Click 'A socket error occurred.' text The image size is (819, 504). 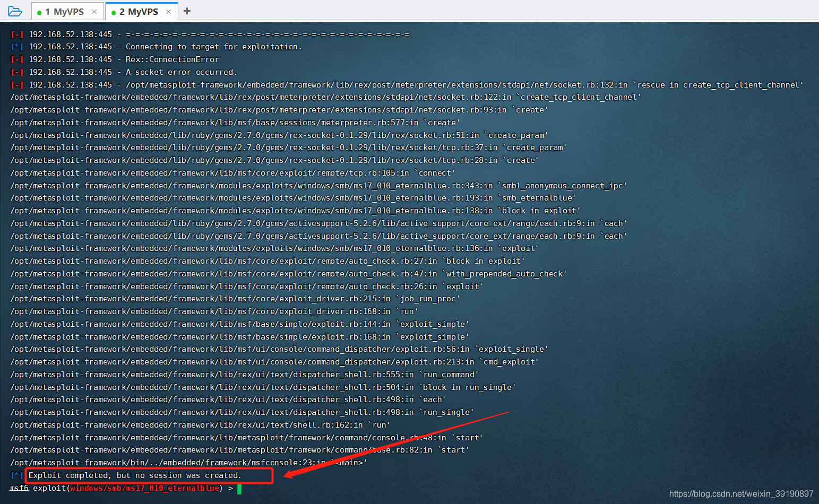[182, 72]
